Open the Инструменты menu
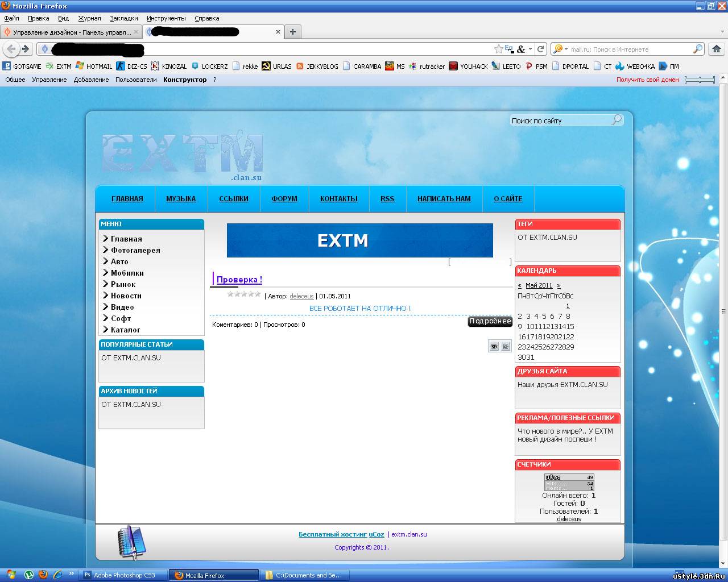728x582 pixels. (x=166, y=18)
